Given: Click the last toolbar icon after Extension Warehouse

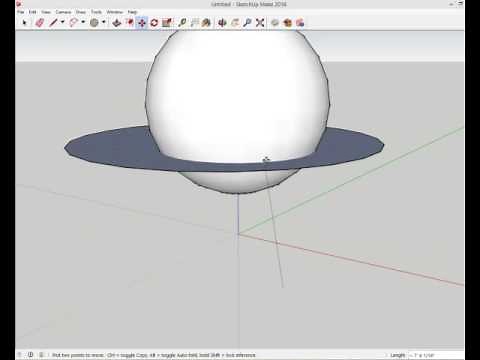Looking at the screenshot, I should pyautogui.click(x=300, y=23).
